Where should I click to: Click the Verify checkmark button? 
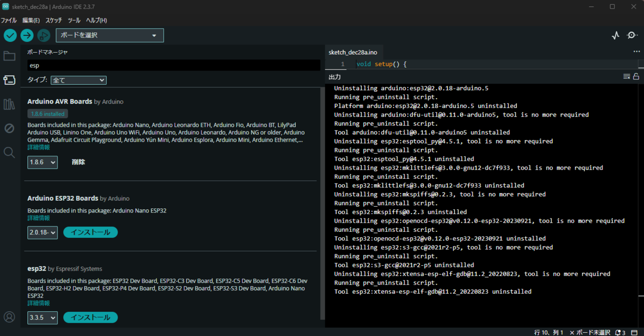tap(10, 35)
